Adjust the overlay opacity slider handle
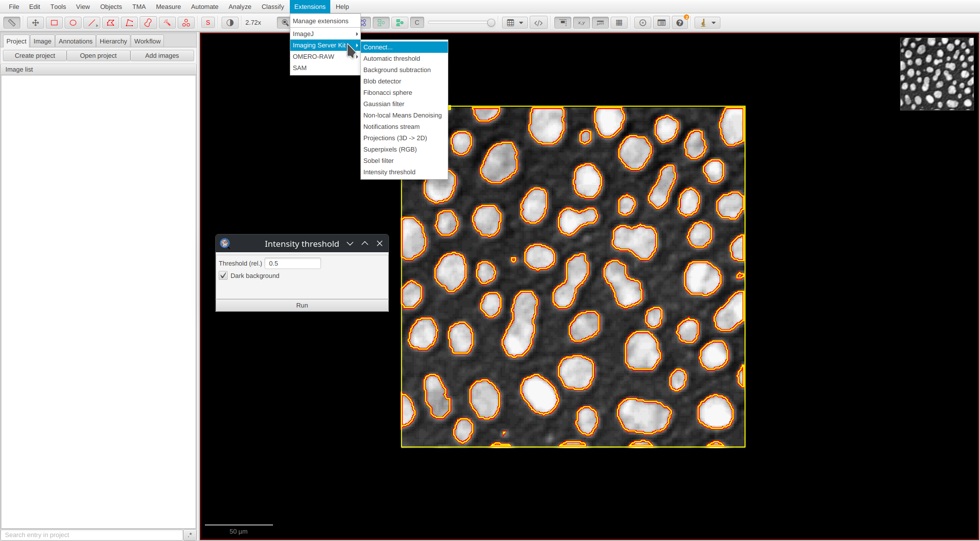Image resolution: width=980 pixels, height=541 pixels. 491,23
